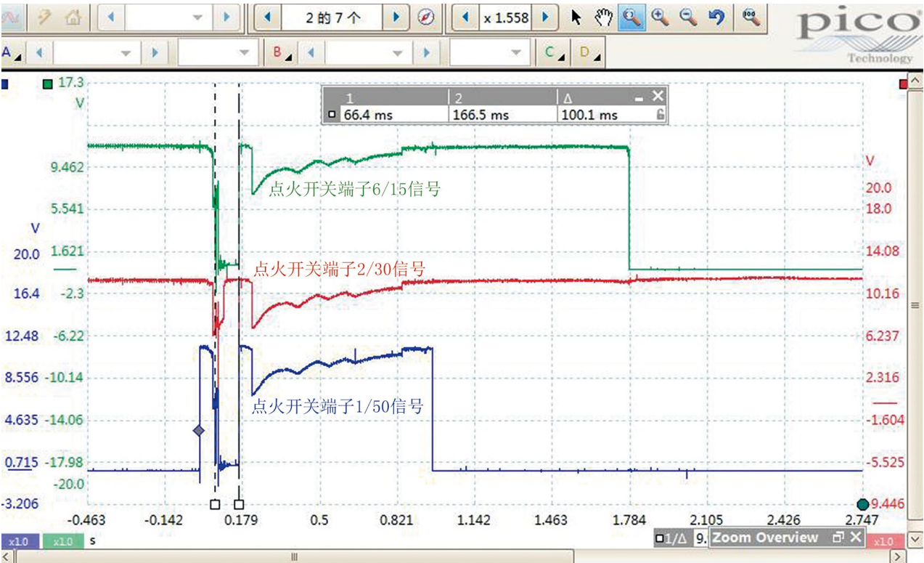Close the Zoom Overview panel
Screen dimensions: 924x563
click(856, 538)
